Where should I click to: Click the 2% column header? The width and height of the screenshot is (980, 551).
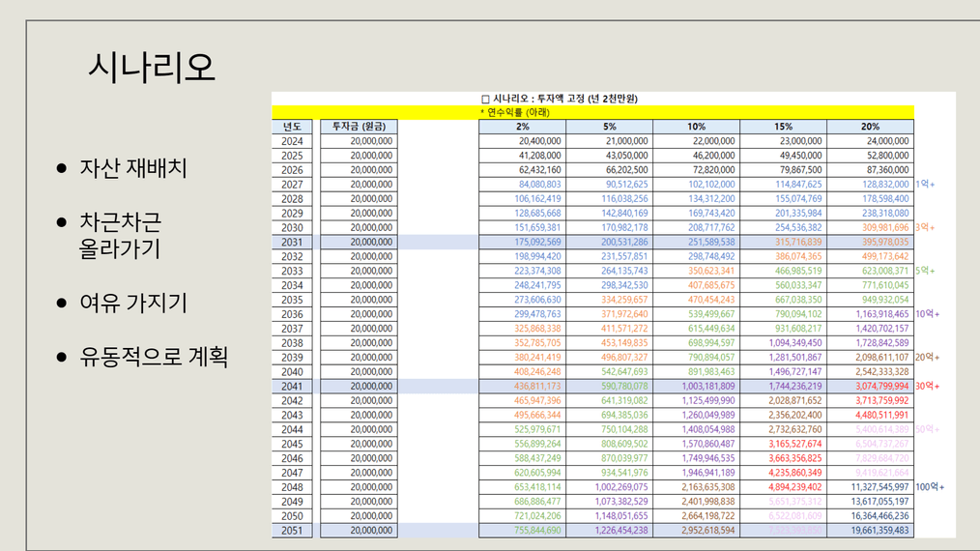click(x=523, y=127)
